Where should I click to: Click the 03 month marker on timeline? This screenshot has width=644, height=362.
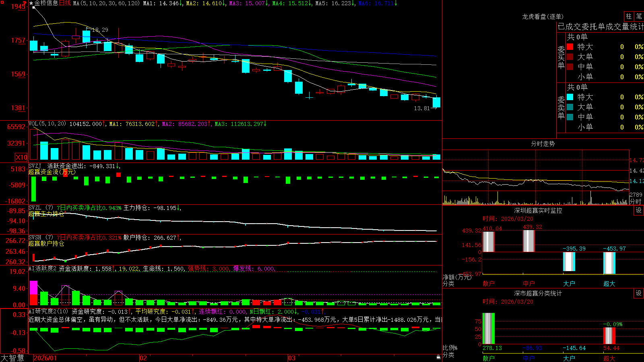tap(292, 358)
